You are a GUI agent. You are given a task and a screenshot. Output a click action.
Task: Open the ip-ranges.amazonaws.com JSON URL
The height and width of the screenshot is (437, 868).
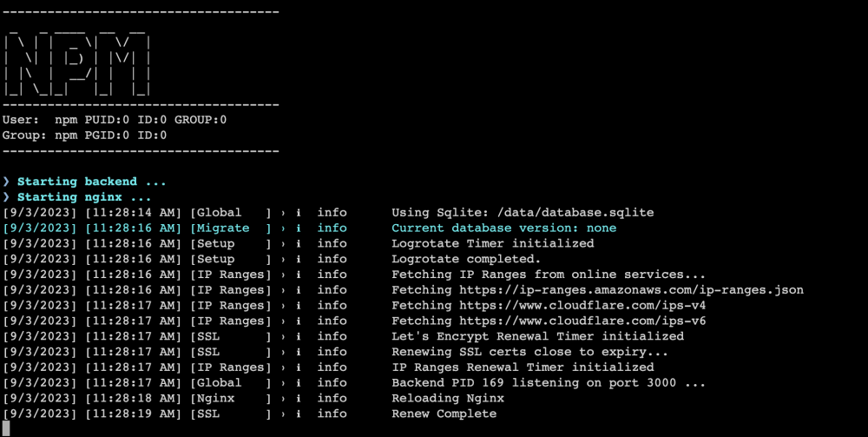tap(631, 290)
